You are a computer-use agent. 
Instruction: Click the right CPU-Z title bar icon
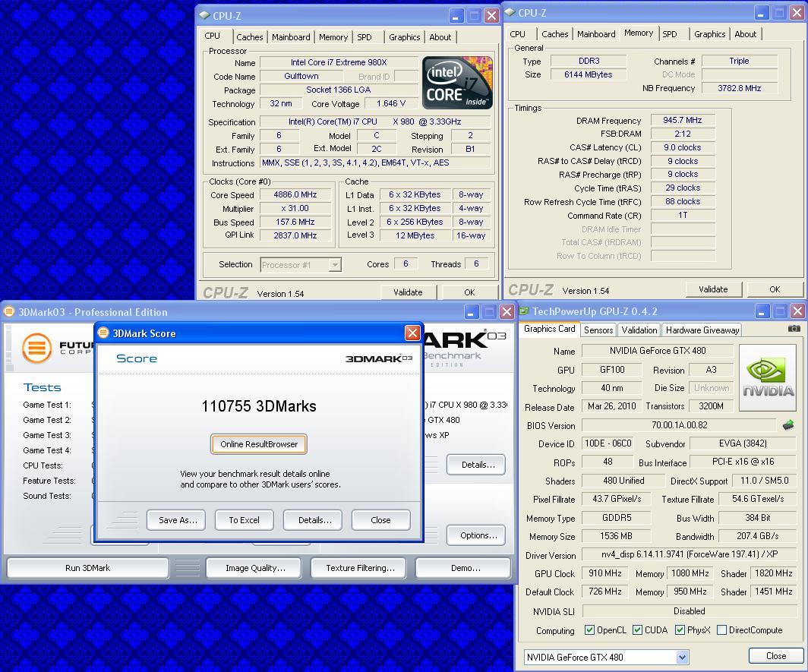pos(510,12)
